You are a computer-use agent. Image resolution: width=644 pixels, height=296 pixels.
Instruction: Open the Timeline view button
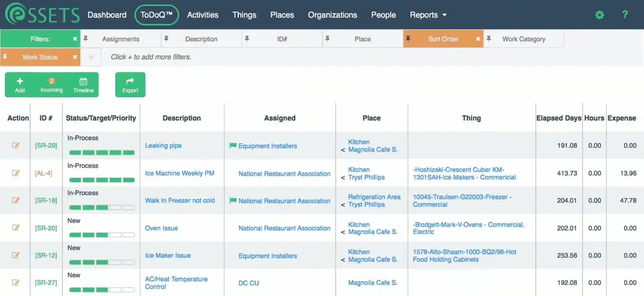tap(83, 85)
